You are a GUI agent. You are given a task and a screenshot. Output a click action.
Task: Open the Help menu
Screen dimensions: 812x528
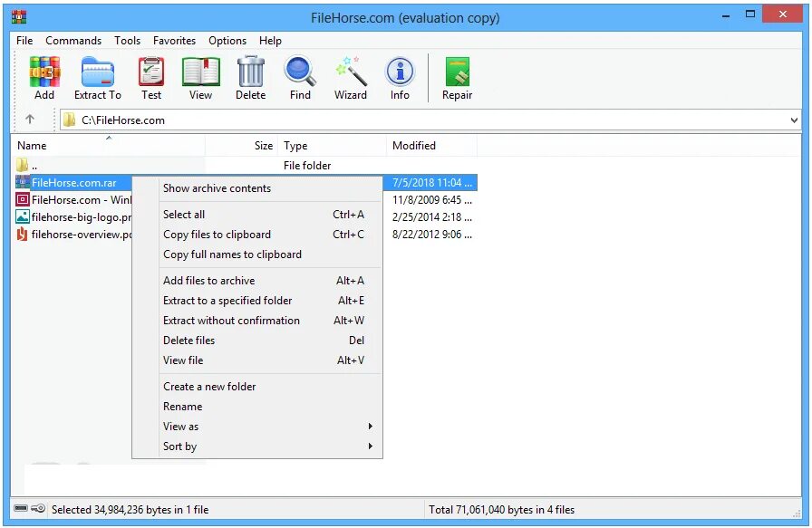click(270, 41)
